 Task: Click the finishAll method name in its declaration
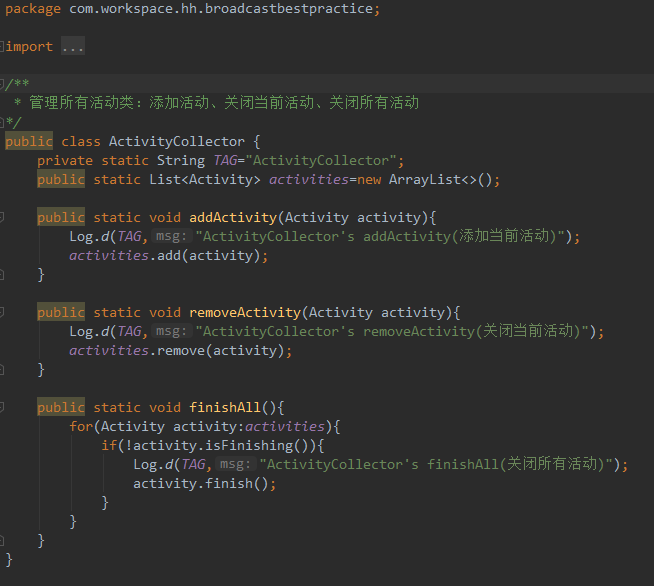point(225,407)
